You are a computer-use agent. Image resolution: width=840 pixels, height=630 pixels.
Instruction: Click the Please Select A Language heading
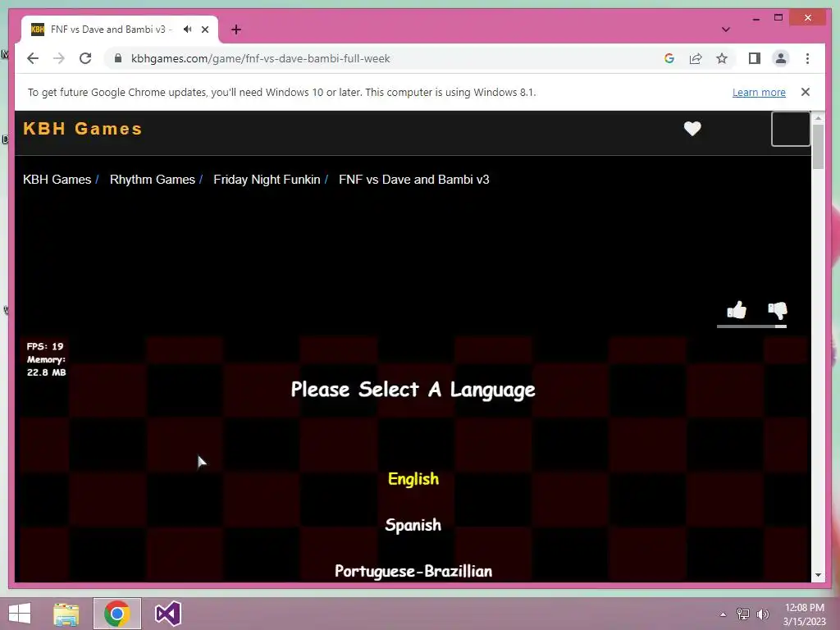click(413, 390)
